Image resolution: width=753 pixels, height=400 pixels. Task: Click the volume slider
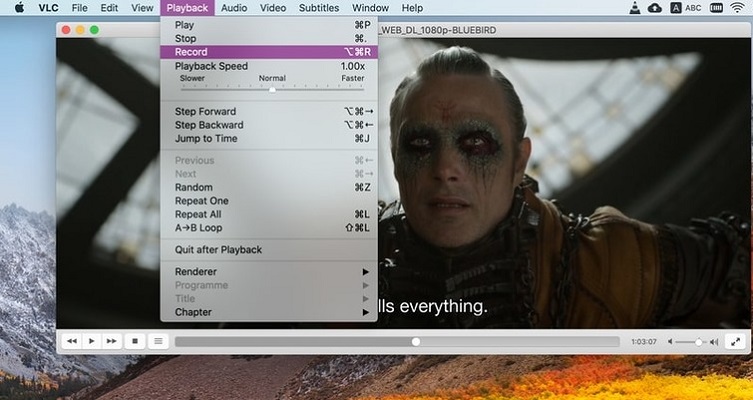point(691,342)
